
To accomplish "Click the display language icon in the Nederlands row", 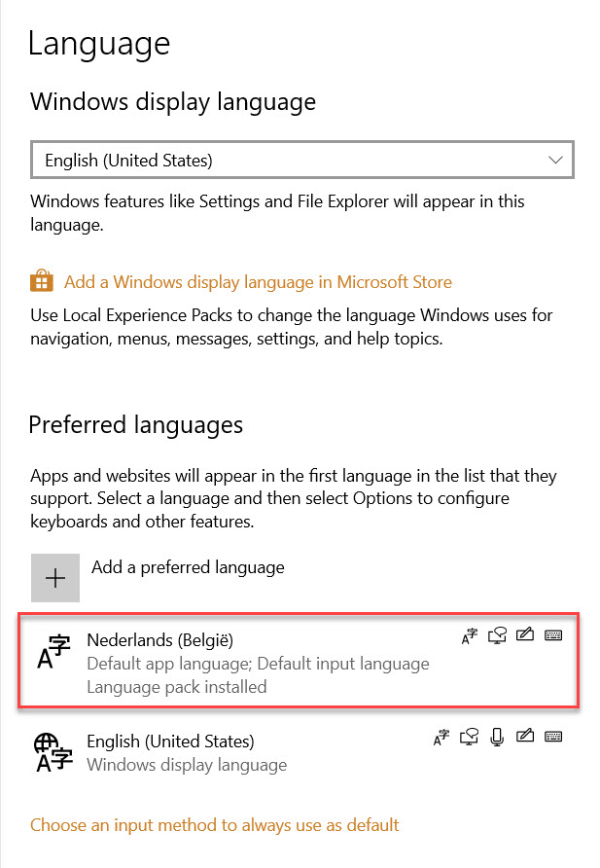I will (x=469, y=636).
